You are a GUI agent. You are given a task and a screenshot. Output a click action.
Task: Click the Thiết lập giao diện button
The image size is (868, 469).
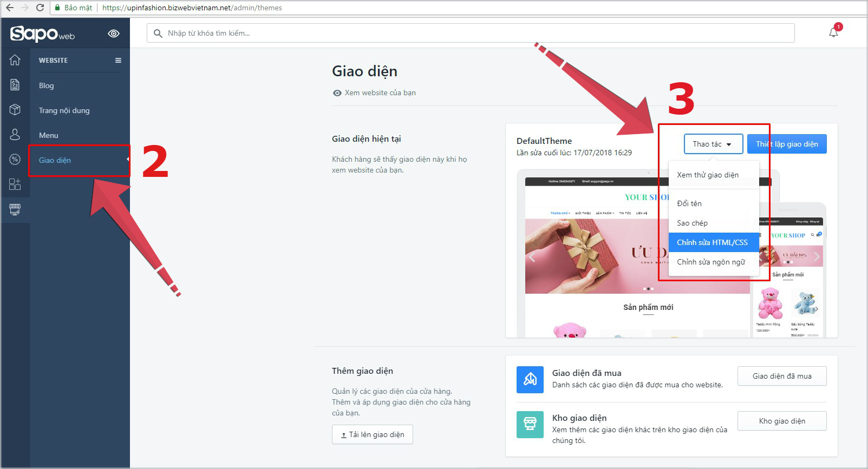pyautogui.click(x=787, y=144)
